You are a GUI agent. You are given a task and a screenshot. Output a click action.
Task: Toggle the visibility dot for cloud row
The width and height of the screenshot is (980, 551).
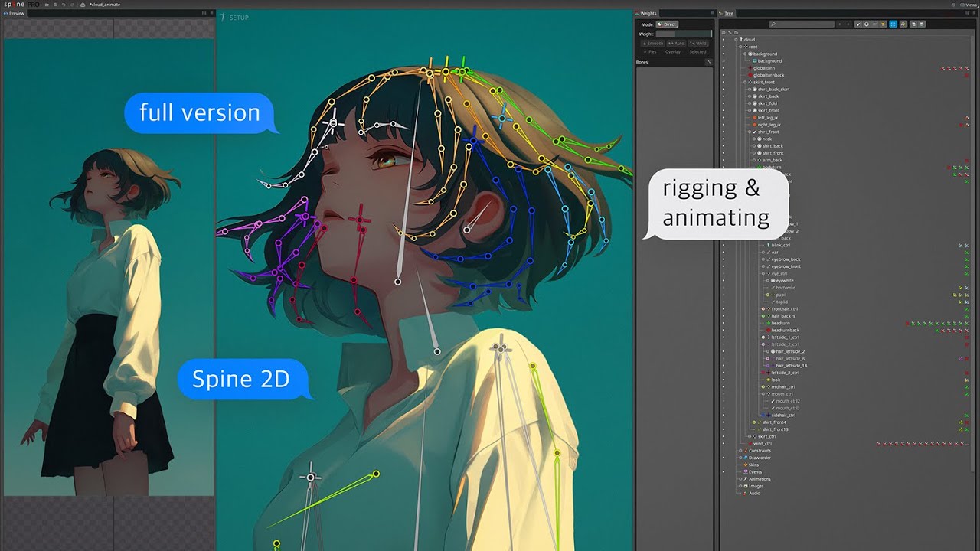coord(724,40)
